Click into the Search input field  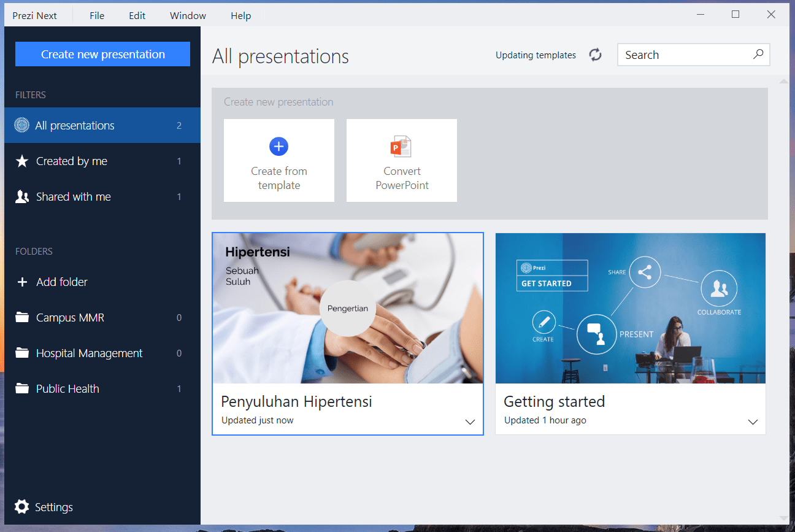click(x=684, y=55)
